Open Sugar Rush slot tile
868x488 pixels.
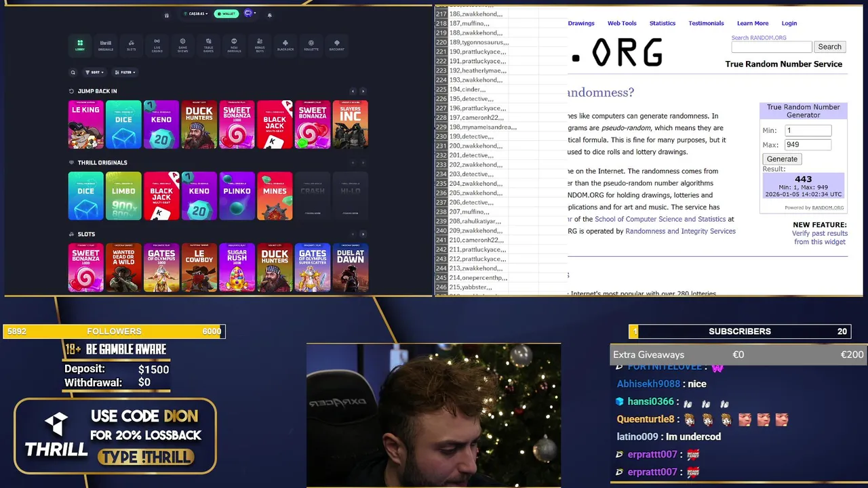(x=237, y=268)
